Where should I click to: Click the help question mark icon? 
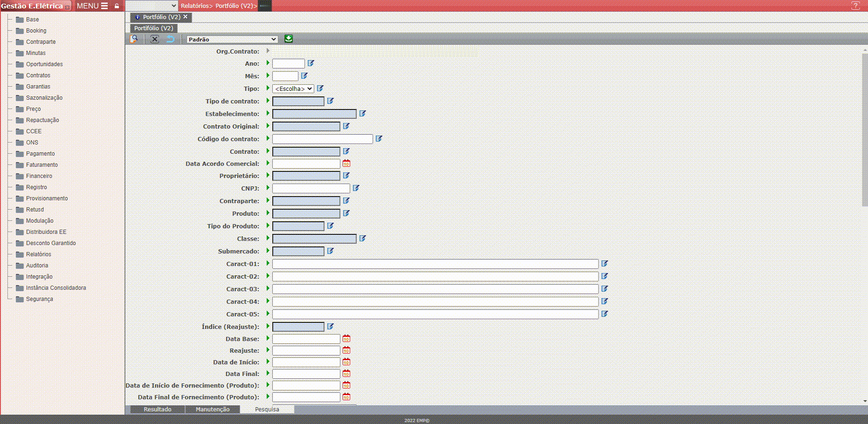pyautogui.click(x=855, y=6)
